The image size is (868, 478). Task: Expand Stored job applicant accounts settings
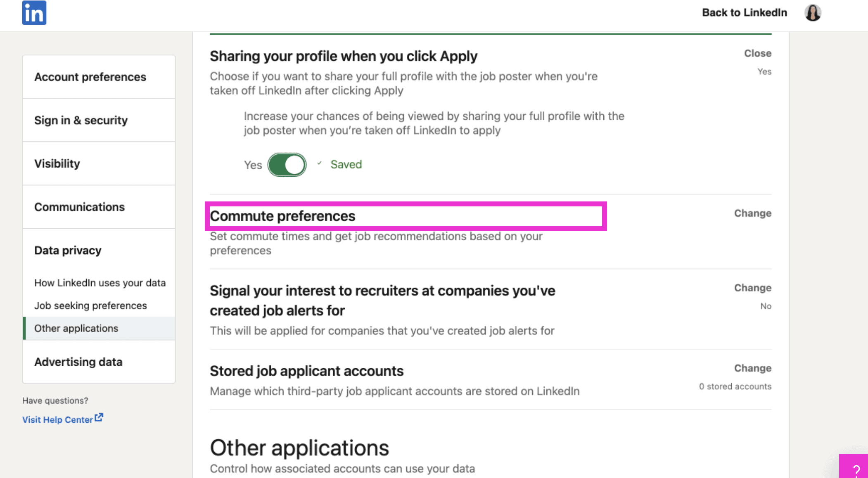point(752,368)
